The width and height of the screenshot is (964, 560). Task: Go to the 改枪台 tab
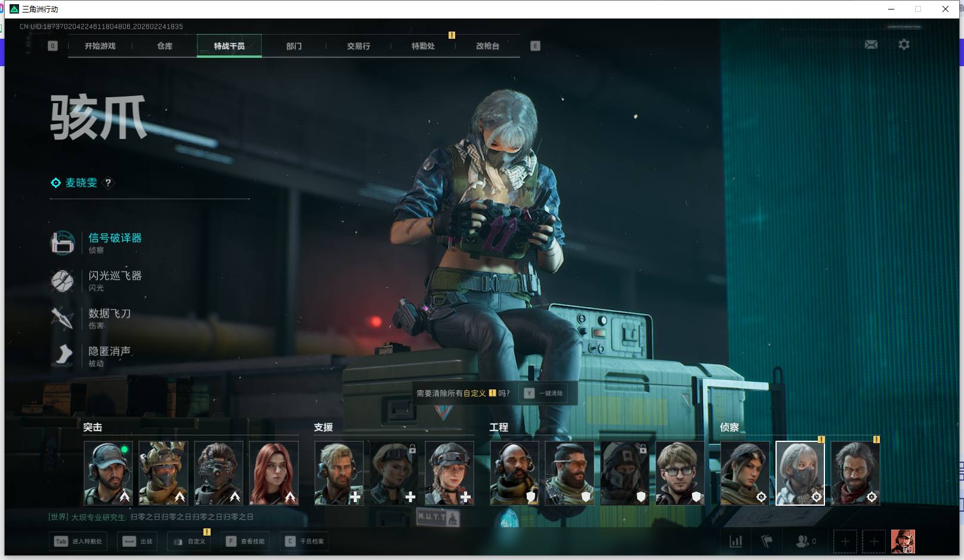click(x=487, y=46)
